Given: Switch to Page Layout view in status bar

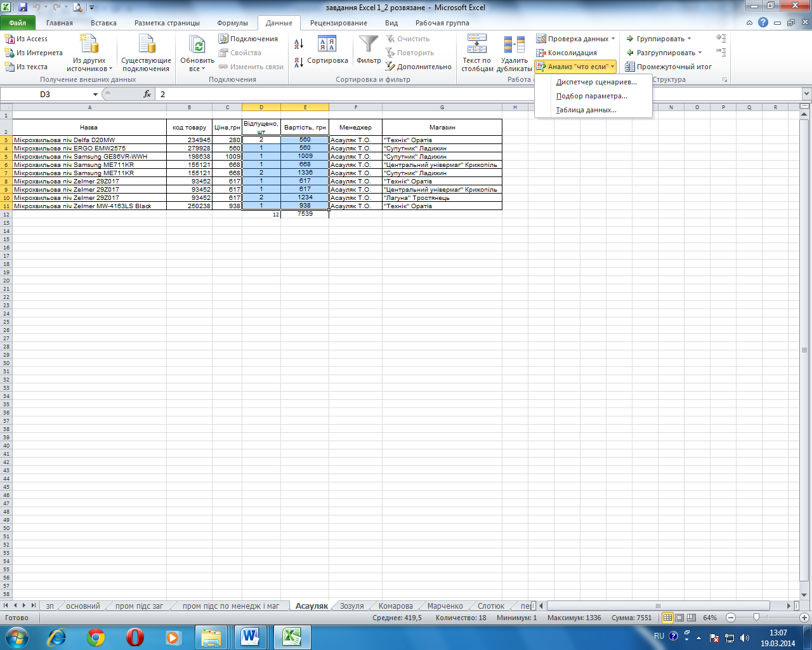Looking at the screenshot, I should [x=679, y=618].
